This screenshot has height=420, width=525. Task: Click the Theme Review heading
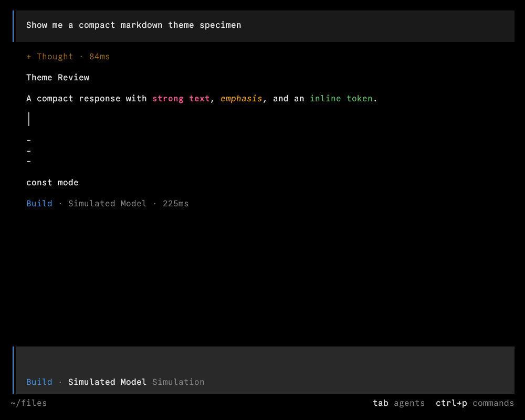[58, 77]
